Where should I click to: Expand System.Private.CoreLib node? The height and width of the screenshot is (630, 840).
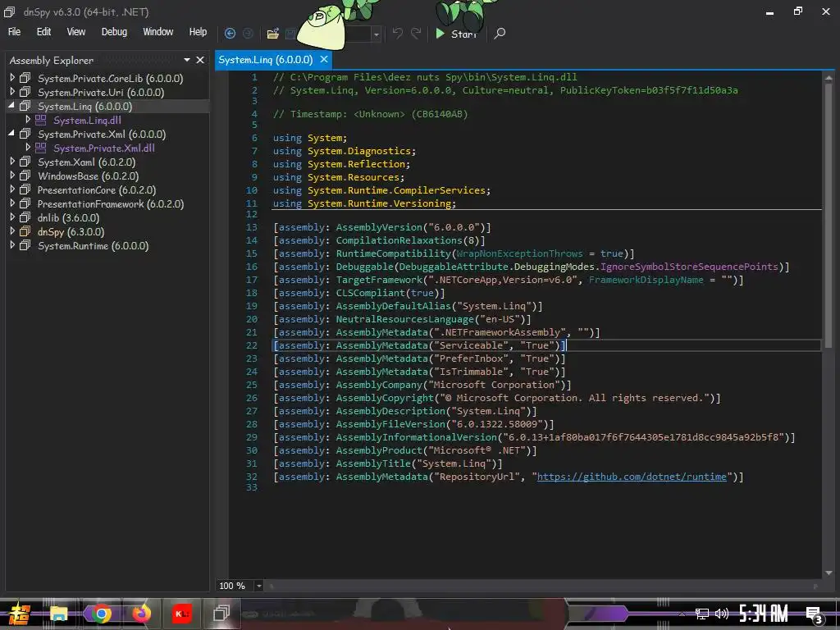pos(12,78)
